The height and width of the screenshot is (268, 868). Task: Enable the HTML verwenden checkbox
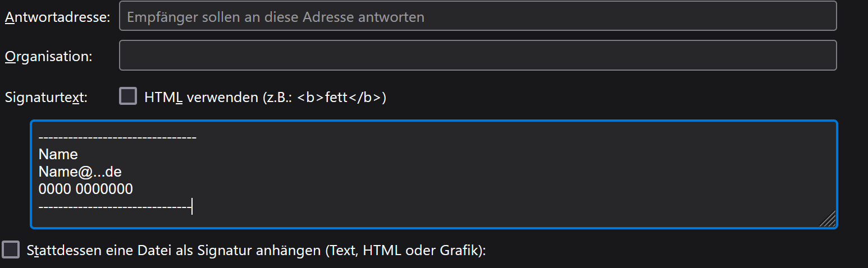click(x=128, y=96)
